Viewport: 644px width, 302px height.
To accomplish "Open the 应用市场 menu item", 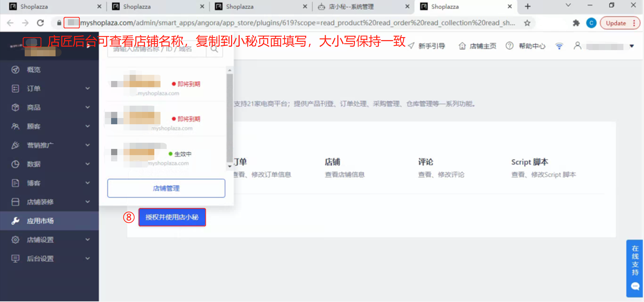I will pyautogui.click(x=49, y=221).
